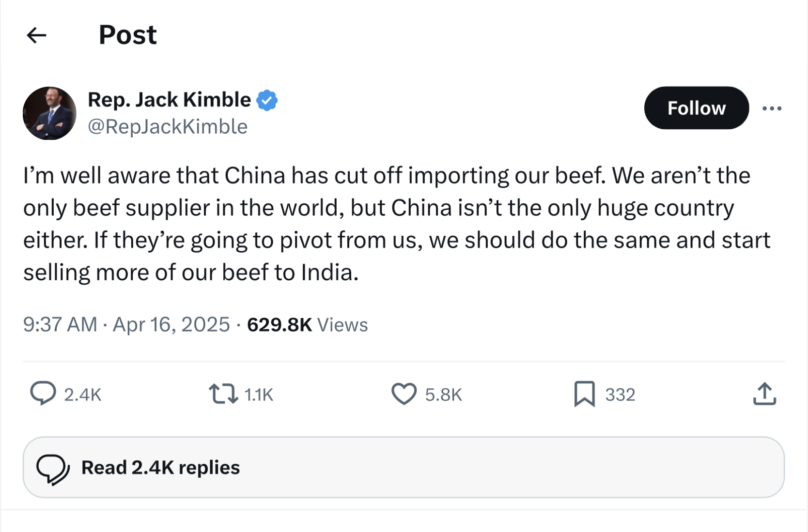The width and height of the screenshot is (808, 532).
Task: Click the 2.4K reply count
Action: pos(83,395)
